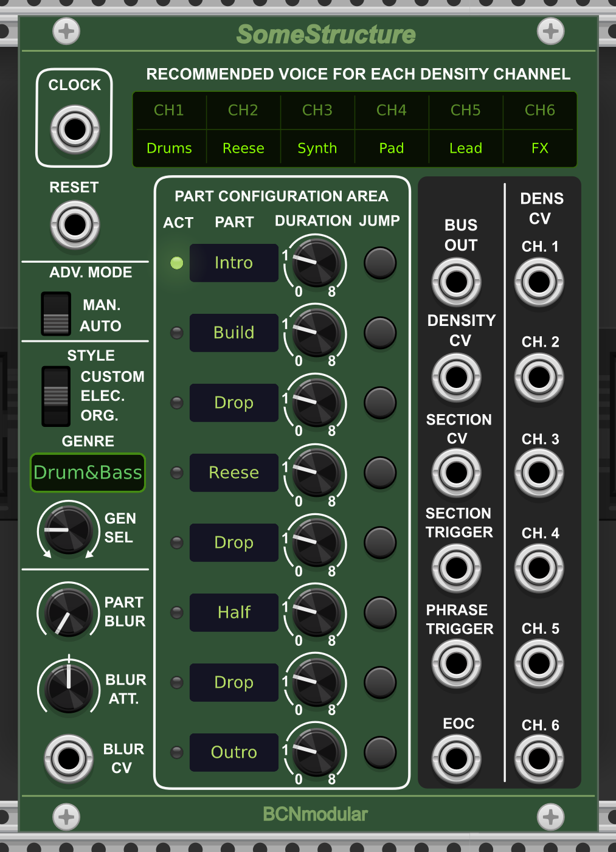
Task: Click the Intro part ACT light
Action: point(177,263)
